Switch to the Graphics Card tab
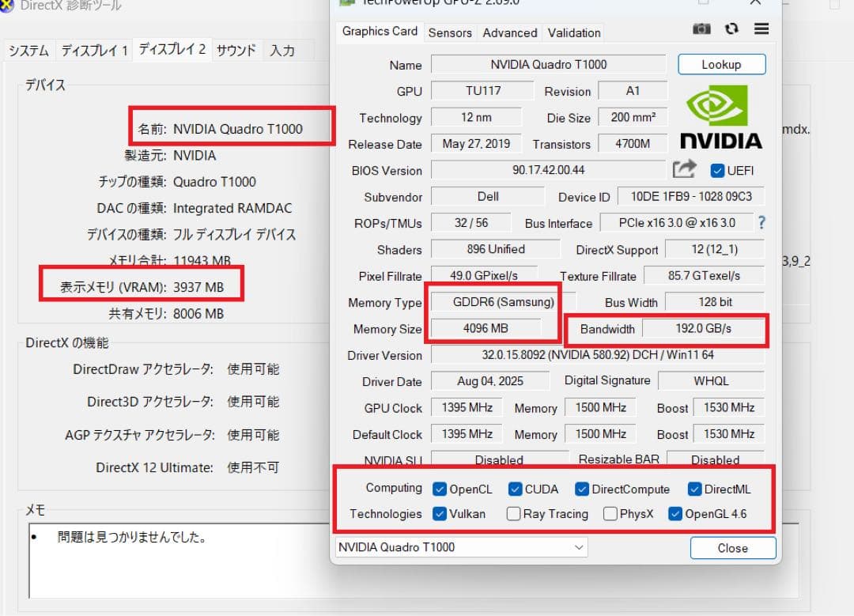This screenshot has height=616, width=854. click(x=380, y=32)
